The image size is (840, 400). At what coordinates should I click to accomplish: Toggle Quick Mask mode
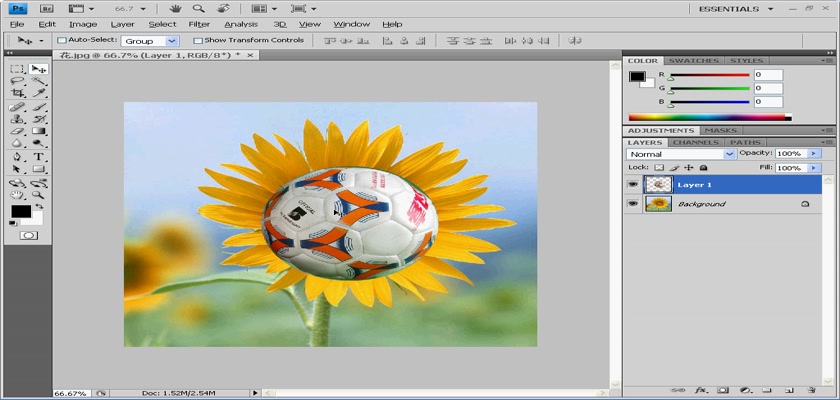tap(28, 235)
